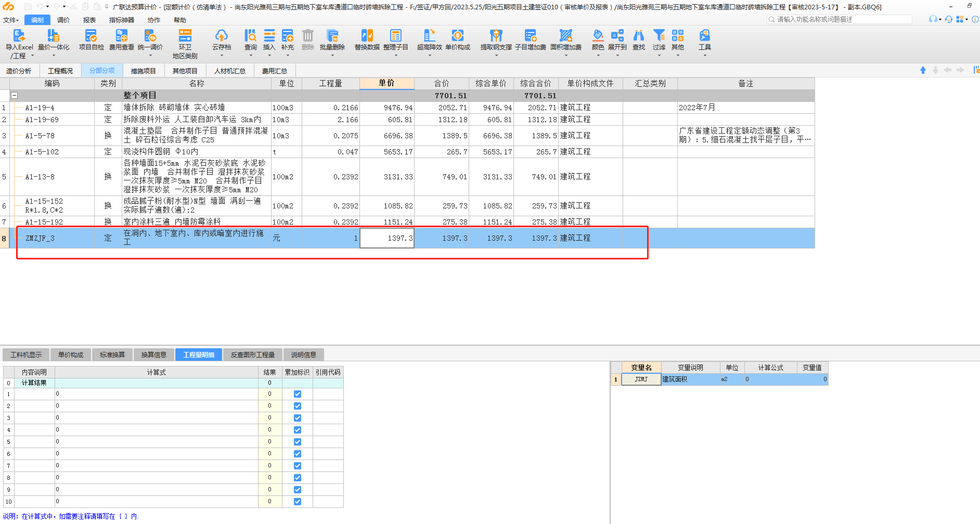This screenshot has width=980, height=524.
Task: Toggle 累加标识 checkbox in row 10
Action: (x=298, y=502)
